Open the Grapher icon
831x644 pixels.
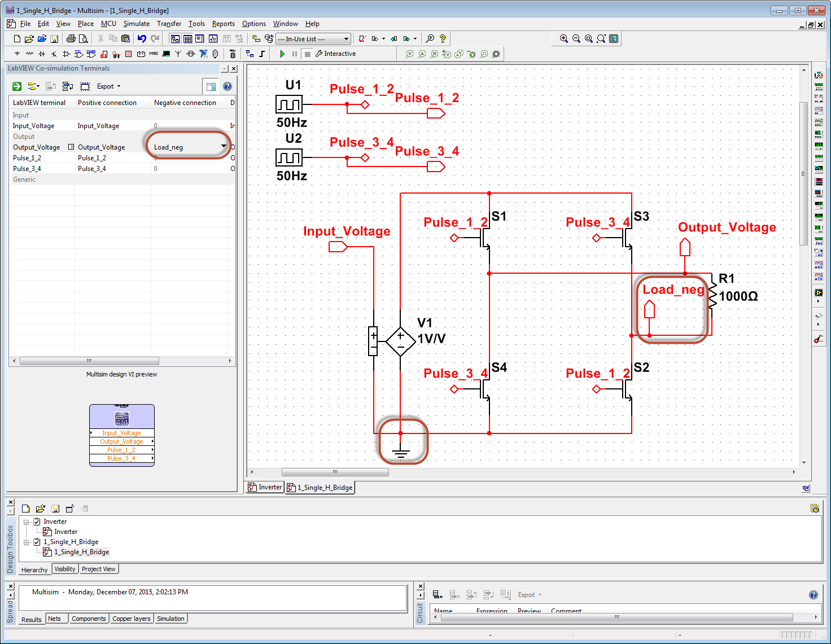213,39
